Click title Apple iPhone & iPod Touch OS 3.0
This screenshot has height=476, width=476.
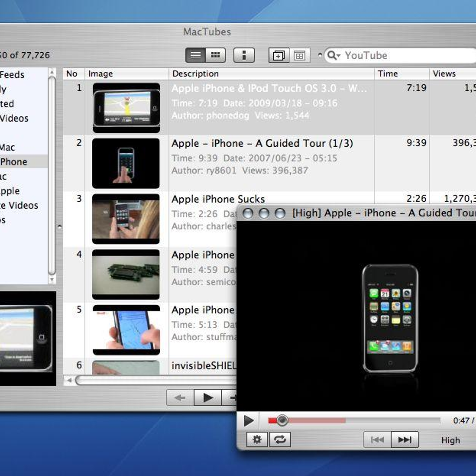click(x=269, y=88)
